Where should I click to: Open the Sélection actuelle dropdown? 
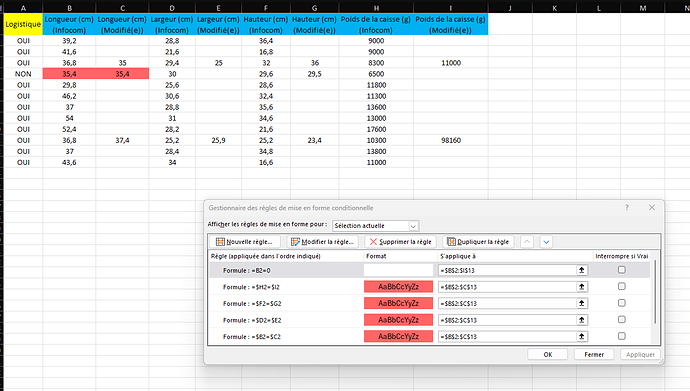click(375, 226)
